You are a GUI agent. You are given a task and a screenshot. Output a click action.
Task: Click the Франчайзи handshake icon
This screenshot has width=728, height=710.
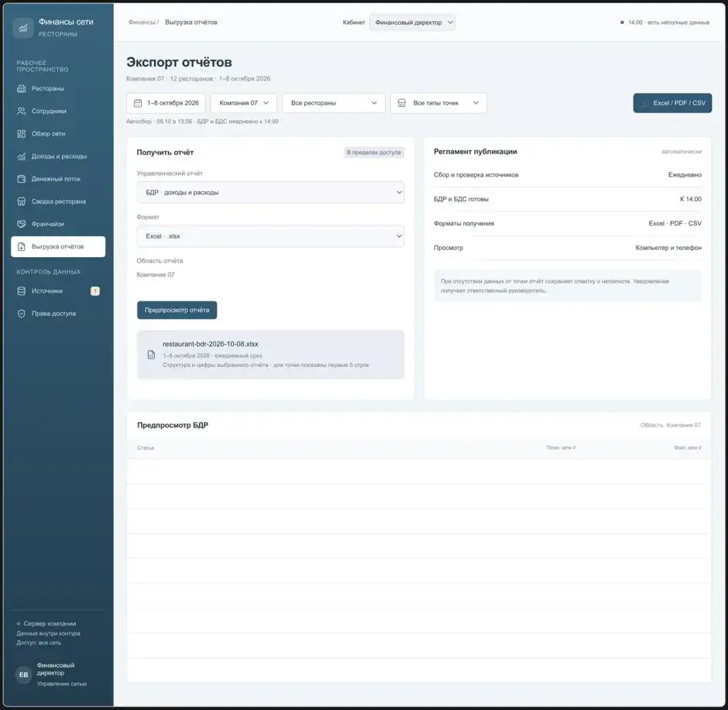22,224
